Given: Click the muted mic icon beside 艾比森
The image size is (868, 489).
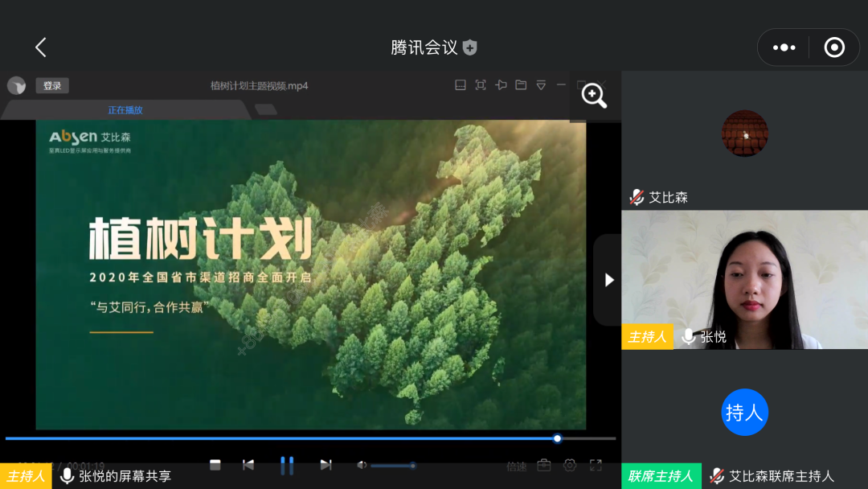Looking at the screenshot, I should tap(637, 197).
